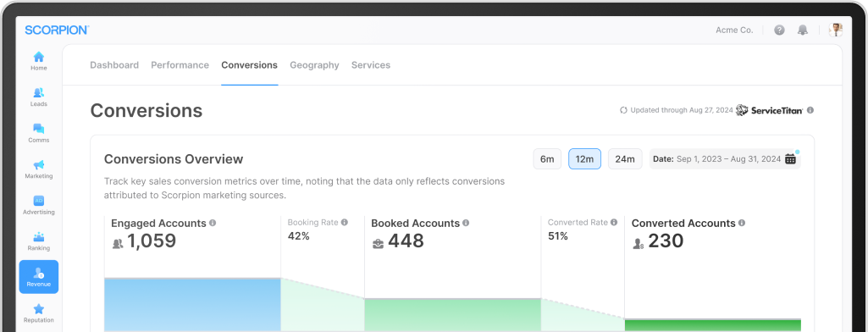
Task: Select the 12m time range
Action: coord(584,159)
